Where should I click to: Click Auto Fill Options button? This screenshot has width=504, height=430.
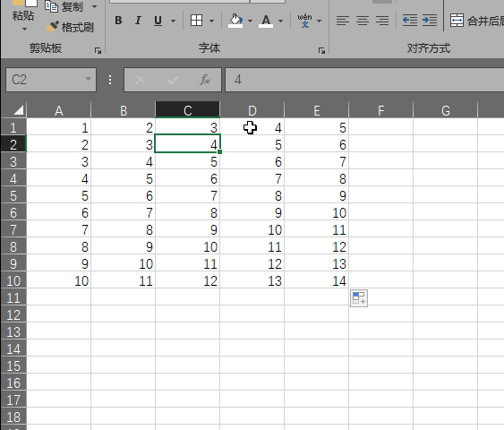(x=359, y=298)
